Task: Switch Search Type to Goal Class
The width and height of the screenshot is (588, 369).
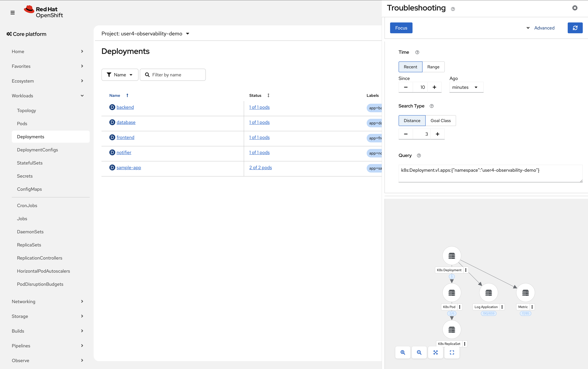Action: pos(441,120)
